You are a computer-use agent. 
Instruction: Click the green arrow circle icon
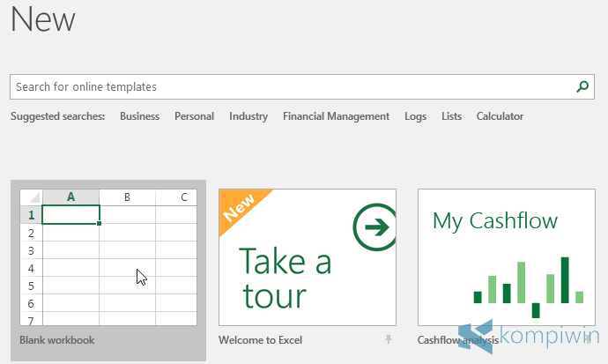[374, 228]
